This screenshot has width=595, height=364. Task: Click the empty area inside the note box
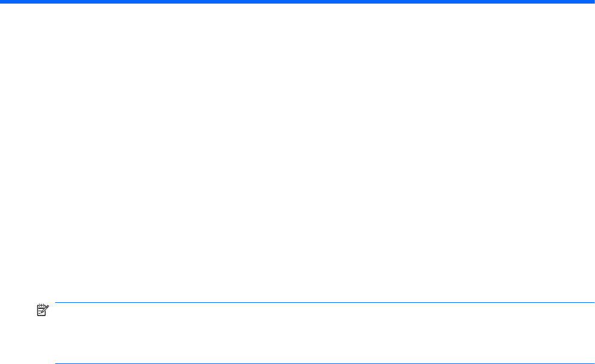(x=325, y=333)
